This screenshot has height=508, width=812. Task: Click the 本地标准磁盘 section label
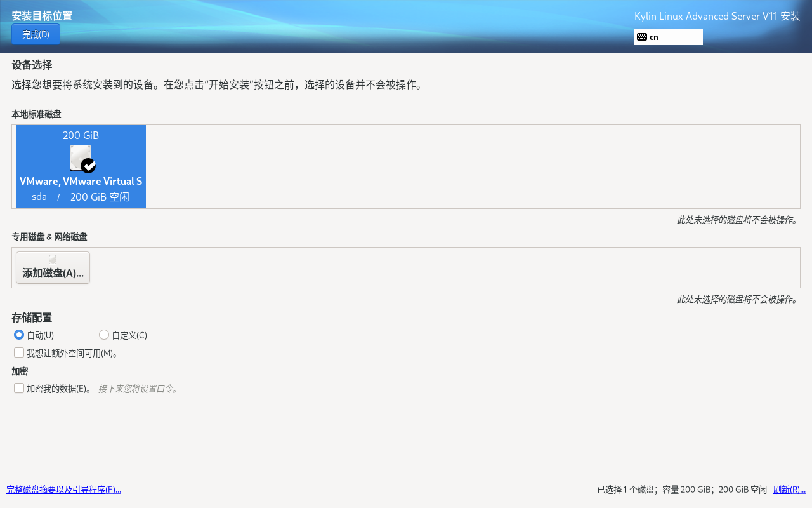tap(36, 114)
